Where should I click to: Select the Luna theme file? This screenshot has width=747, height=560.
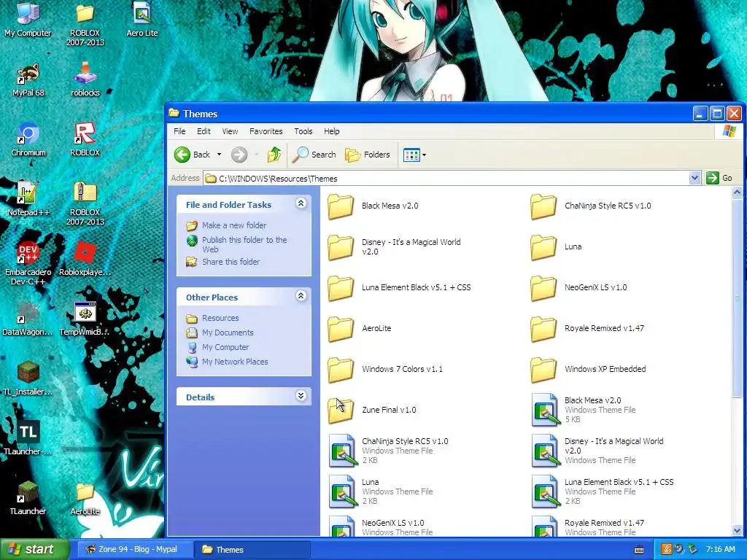pyautogui.click(x=381, y=491)
